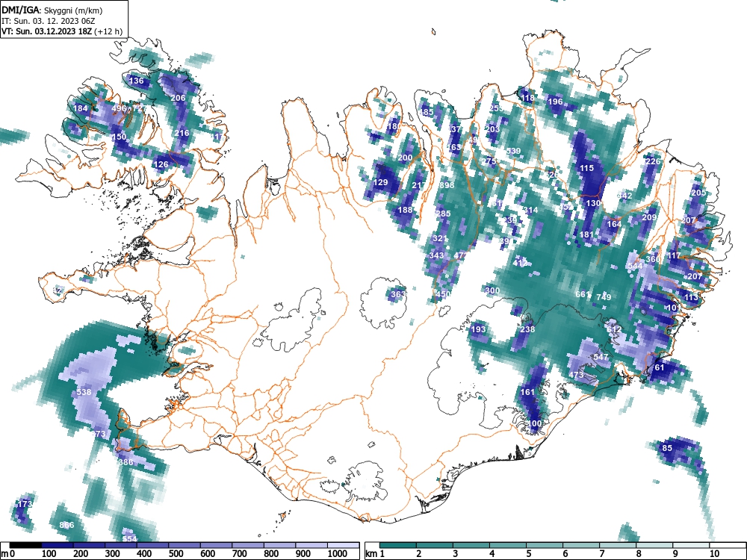The height and width of the screenshot is (560, 747).
Task: Click the visibility value '661' on the map
Action: 582,294
